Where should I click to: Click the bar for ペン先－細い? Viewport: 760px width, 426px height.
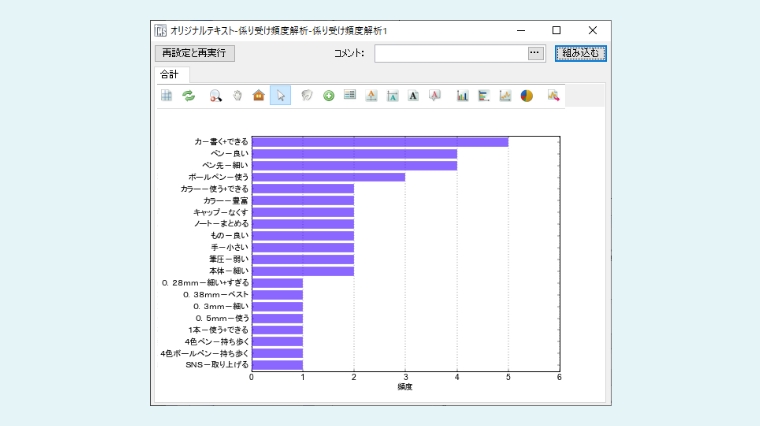click(354, 166)
